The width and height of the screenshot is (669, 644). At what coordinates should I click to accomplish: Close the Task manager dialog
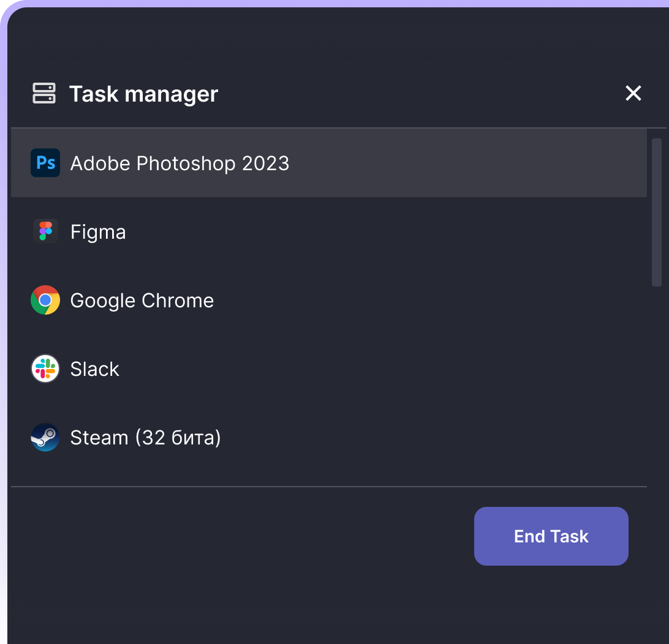[633, 94]
